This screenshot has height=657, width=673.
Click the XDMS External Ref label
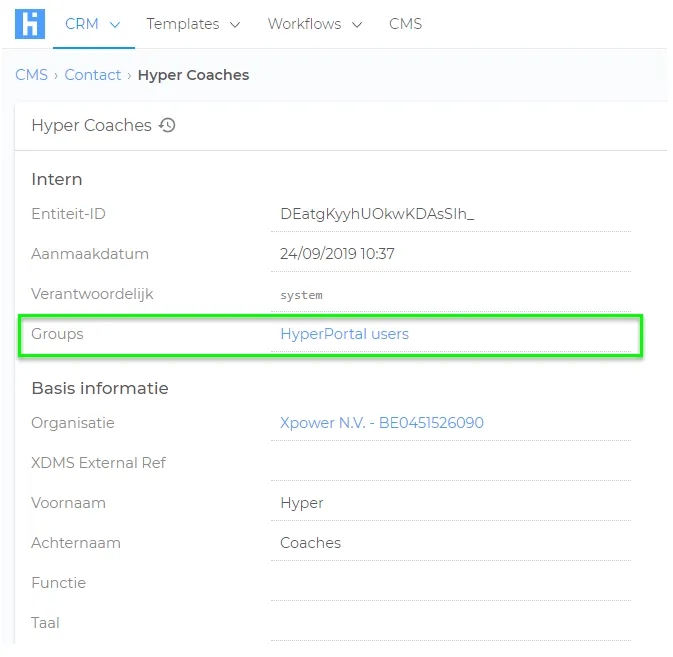[98, 463]
